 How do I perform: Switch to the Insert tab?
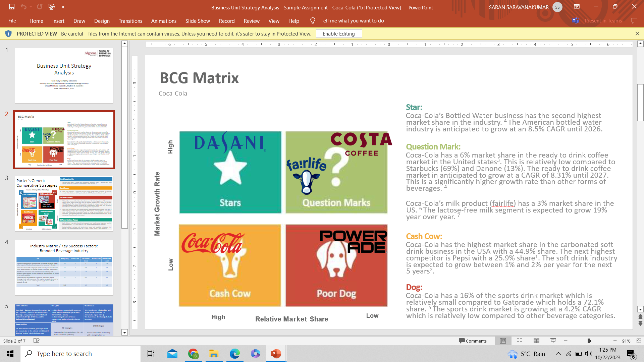58,21
